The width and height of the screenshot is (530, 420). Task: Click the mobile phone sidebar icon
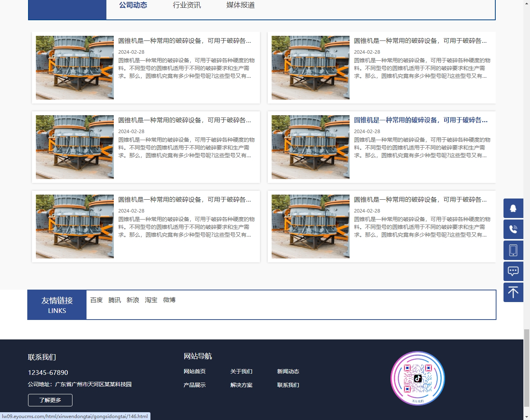[x=513, y=250]
